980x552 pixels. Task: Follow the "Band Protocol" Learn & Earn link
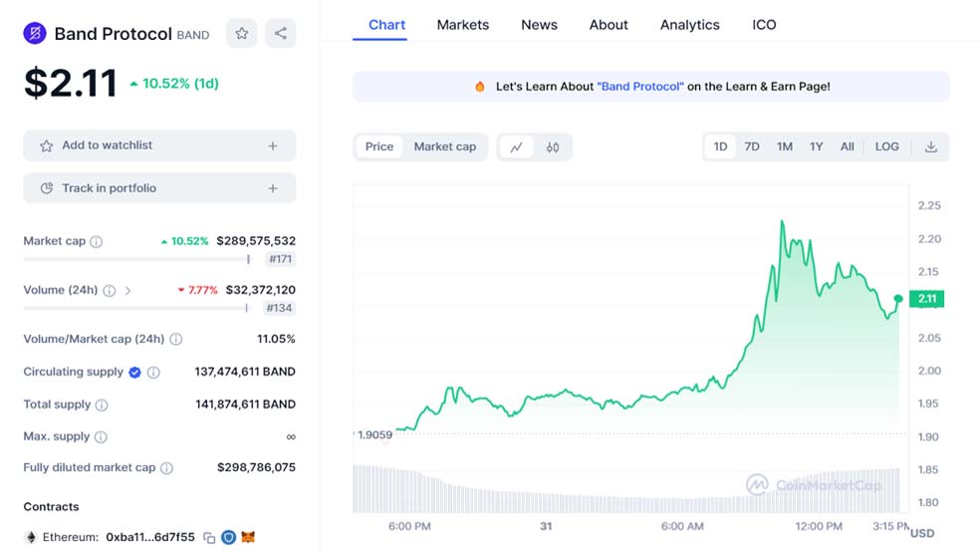[x=640, y=87]
